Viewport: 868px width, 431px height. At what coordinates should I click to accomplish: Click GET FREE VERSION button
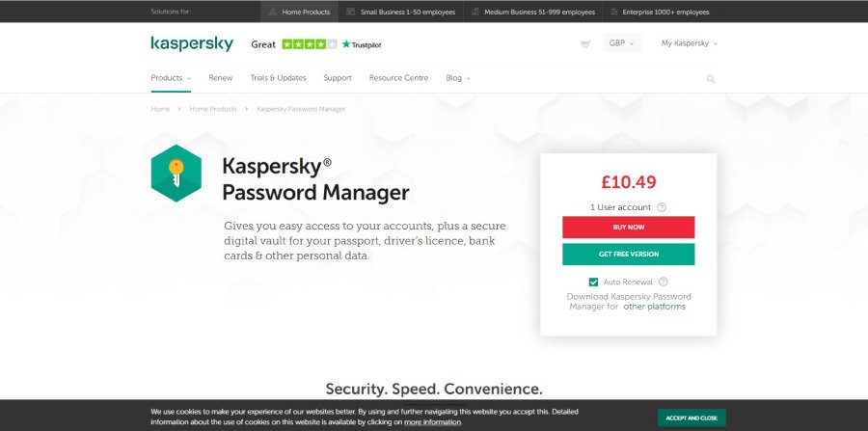click(x=628, y=255)
